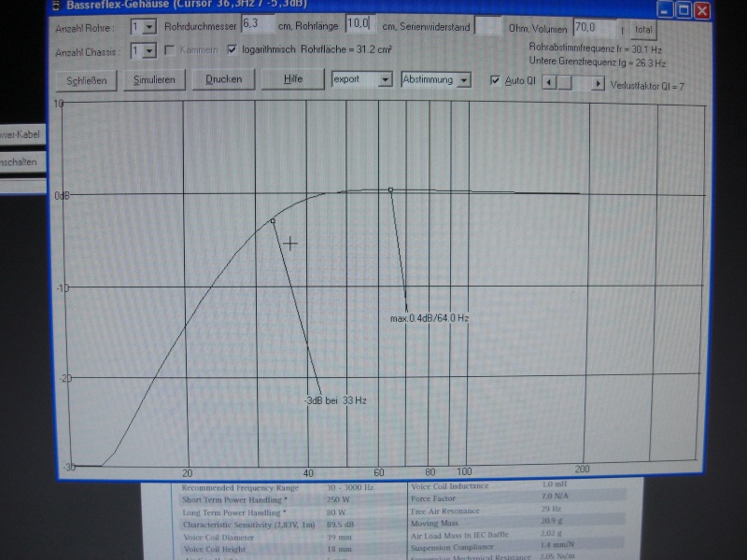Toggle the logarithmisch checkbox
747x560 pixels.
[x=233, y=49]
